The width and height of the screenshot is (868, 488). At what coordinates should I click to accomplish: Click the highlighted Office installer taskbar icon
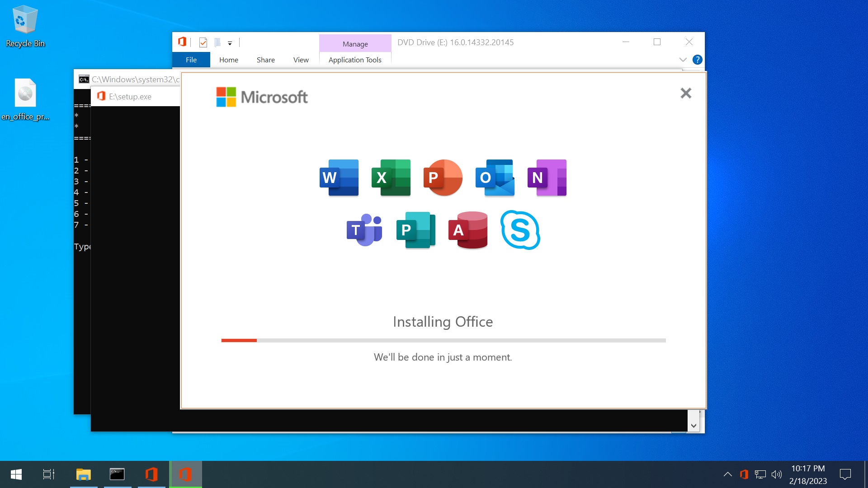[185, 474]
